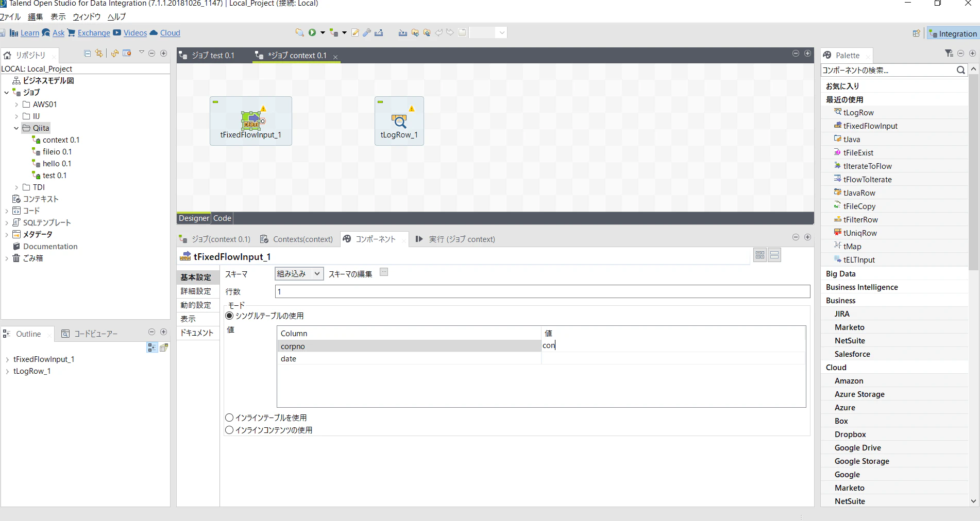Click the 行数 input field
Screen dimensions: 980x521
click(x=543, y=291)
